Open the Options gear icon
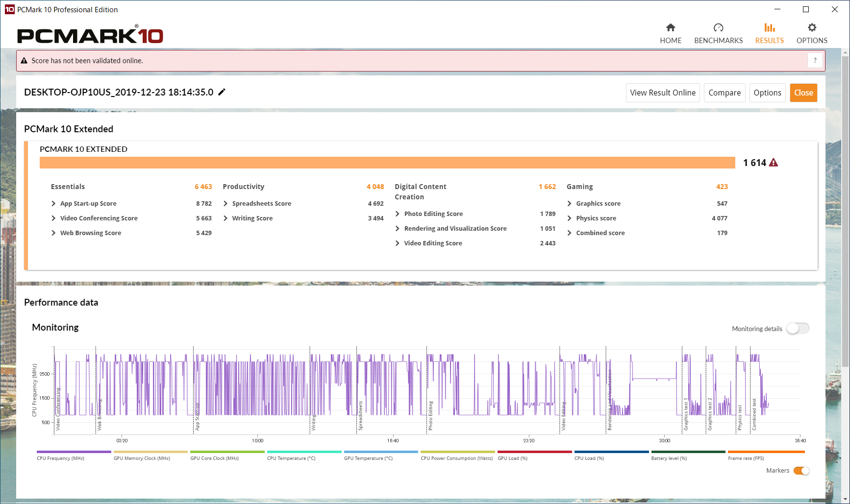Screen dimensions: 850x504 [812, 28]
